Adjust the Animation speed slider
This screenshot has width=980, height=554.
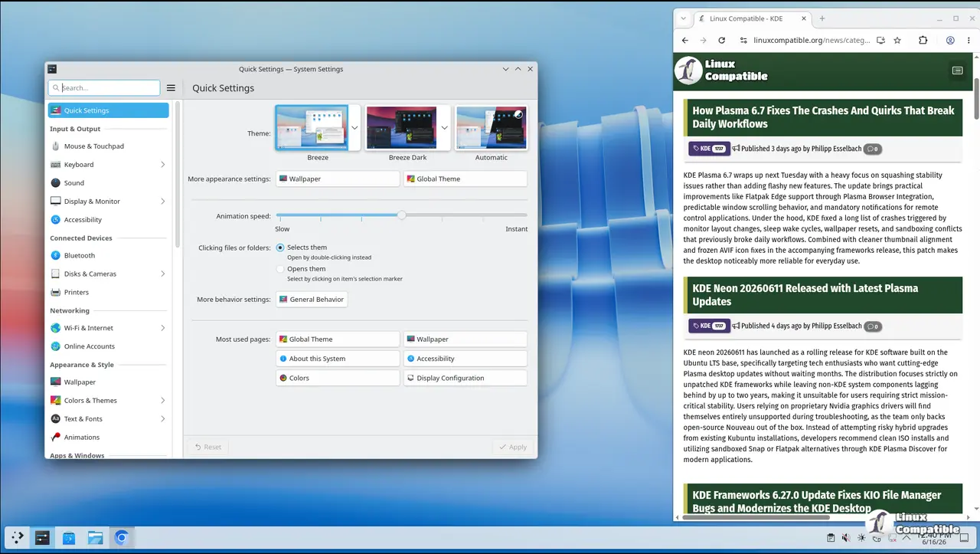click(401, 215)
